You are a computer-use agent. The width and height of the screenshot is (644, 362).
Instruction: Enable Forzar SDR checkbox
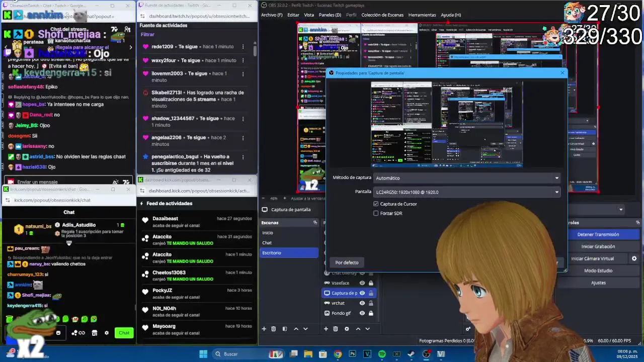pyautogui.click(x=376, y=213)
